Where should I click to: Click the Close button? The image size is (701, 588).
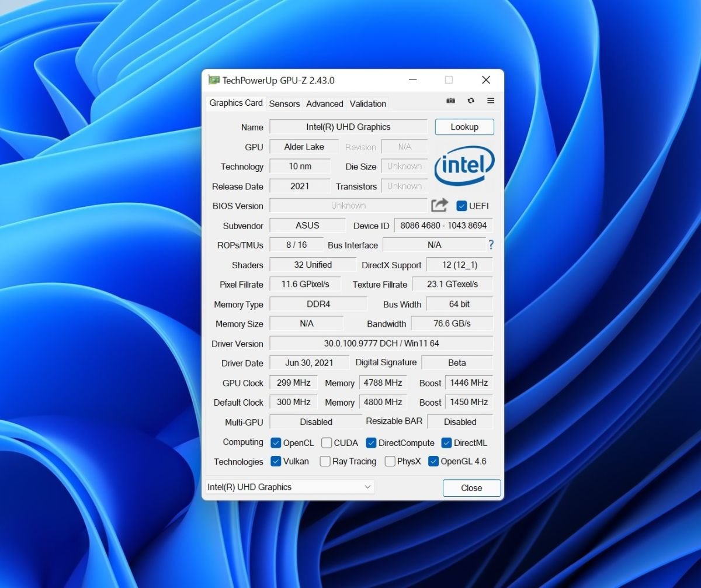471,488
